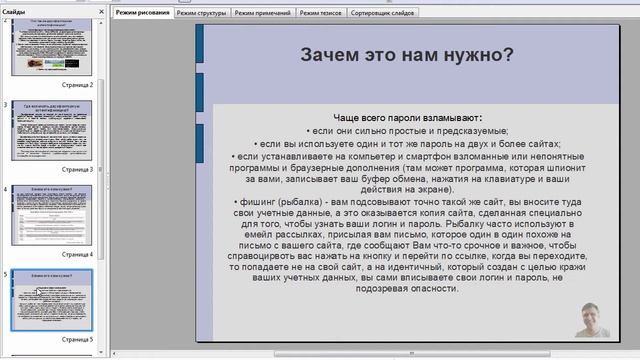Click the label 'Страница 3'
Screen dimensions: 640x360
[77, 169]
